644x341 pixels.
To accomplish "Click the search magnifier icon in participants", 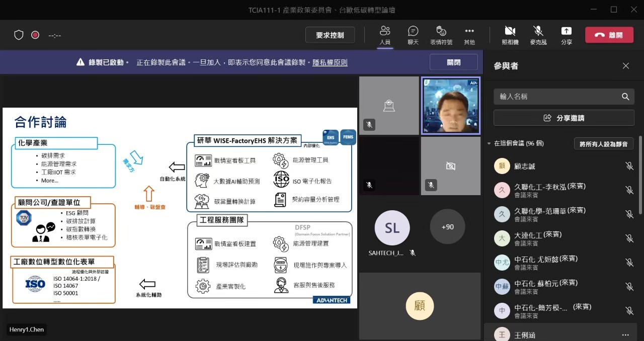I will pos(625,97).
